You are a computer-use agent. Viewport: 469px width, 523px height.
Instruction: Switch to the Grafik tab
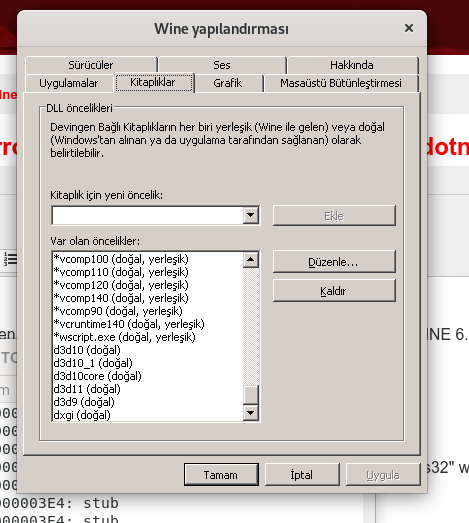(x=228, y=83)
